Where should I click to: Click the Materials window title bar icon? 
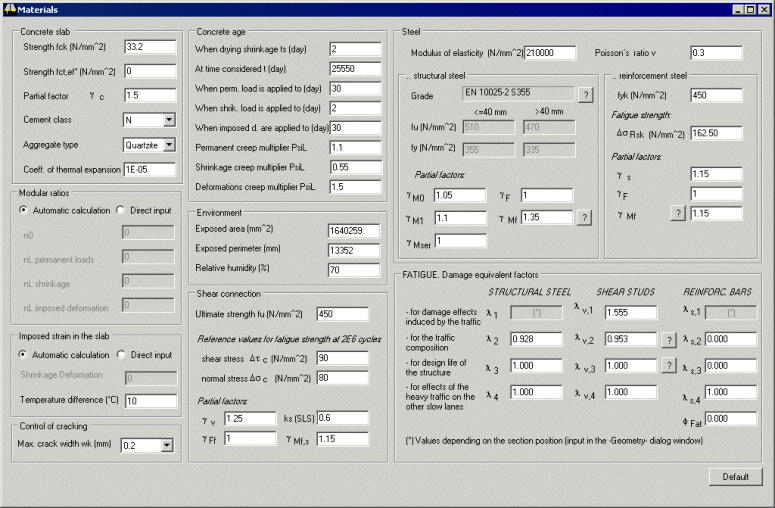tap(9, 9)
